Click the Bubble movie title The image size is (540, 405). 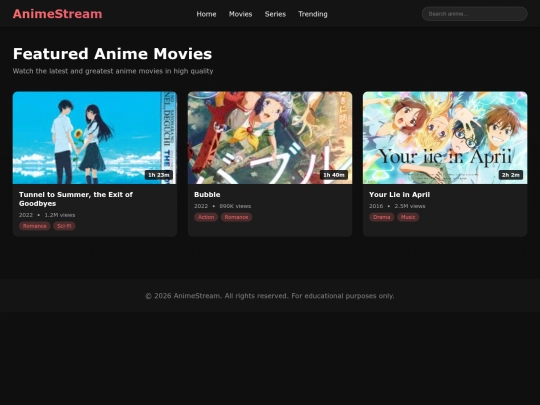(x=207, y=195)
